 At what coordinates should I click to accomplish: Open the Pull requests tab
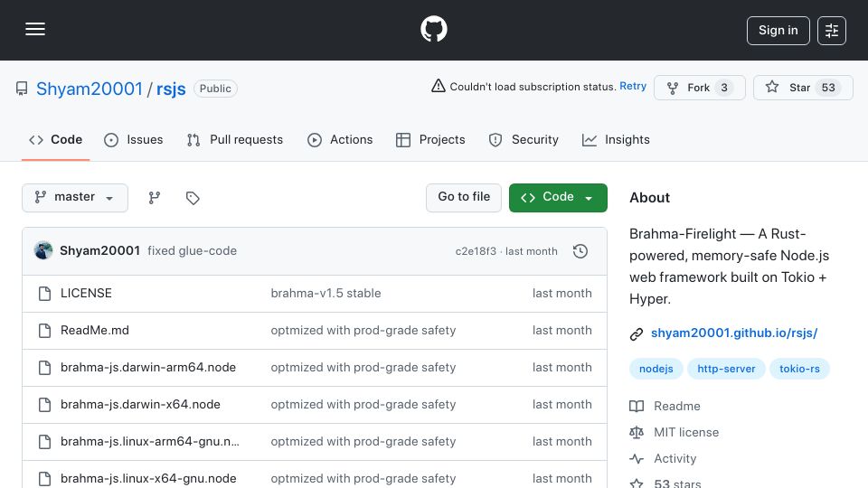point(235,139)
